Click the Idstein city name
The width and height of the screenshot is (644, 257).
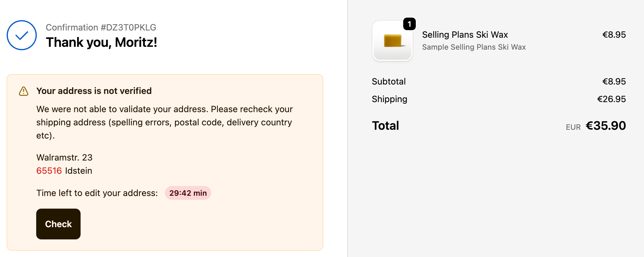click(x=79, y=171)
